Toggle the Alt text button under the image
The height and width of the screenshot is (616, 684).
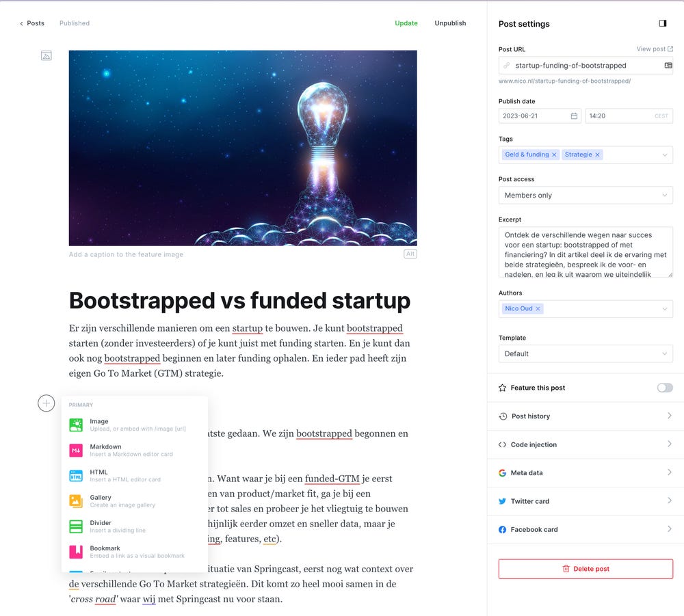pyautogui.click(x=410, y=254)
